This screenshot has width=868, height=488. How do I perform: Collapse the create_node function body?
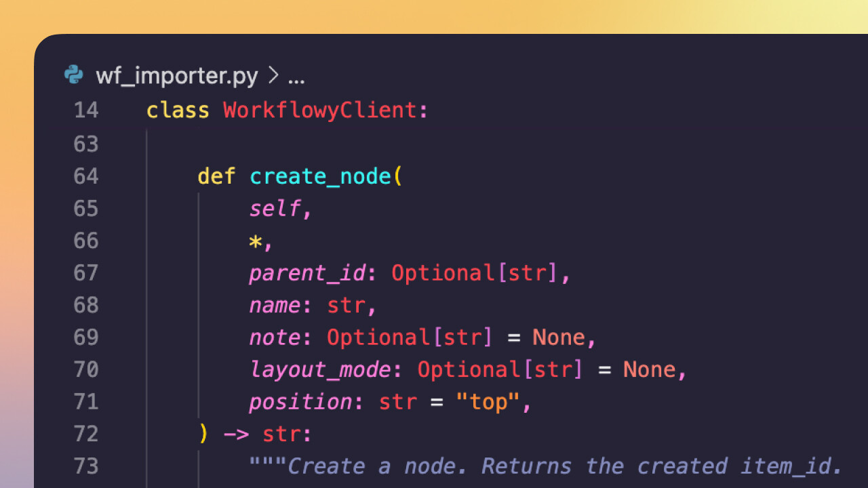pos(122,176)
